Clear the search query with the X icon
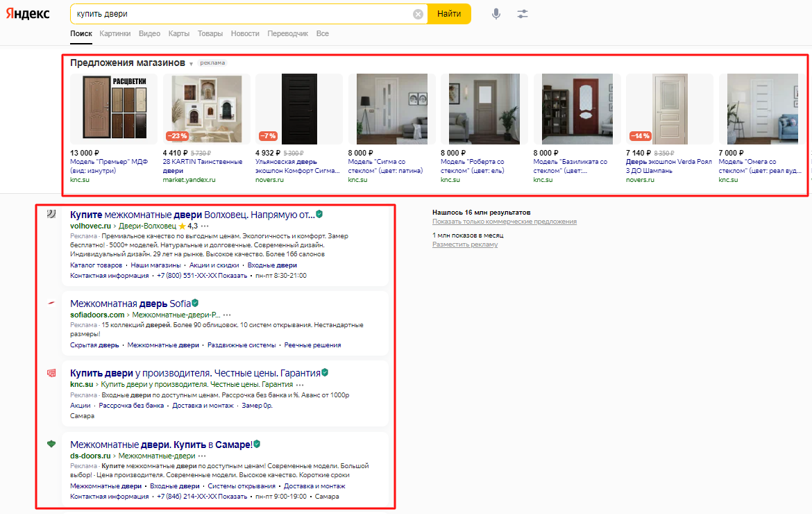The image size is (812, 514). pos(418,14)
